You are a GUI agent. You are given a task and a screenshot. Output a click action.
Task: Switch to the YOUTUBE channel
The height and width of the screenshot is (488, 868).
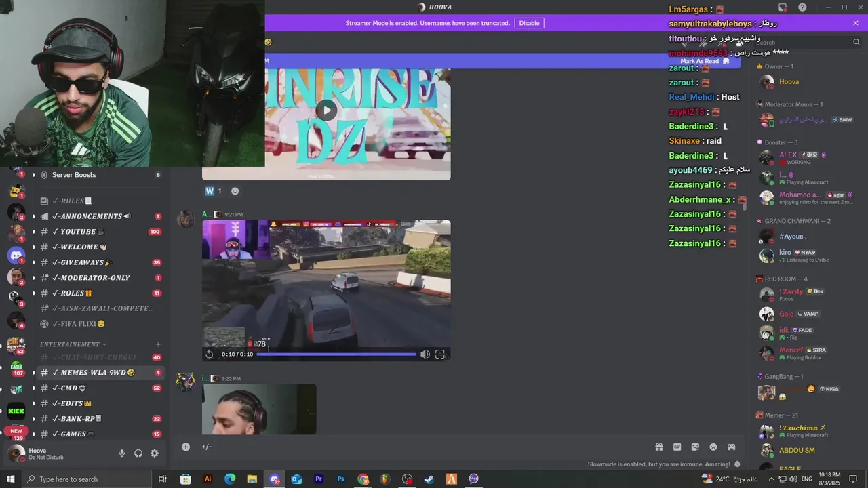100,232
